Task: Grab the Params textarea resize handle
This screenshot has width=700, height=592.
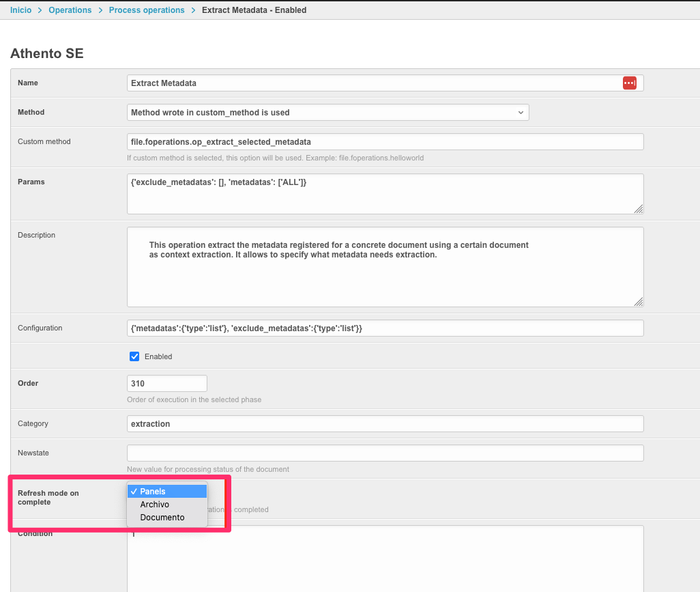Action: point(639,210)
